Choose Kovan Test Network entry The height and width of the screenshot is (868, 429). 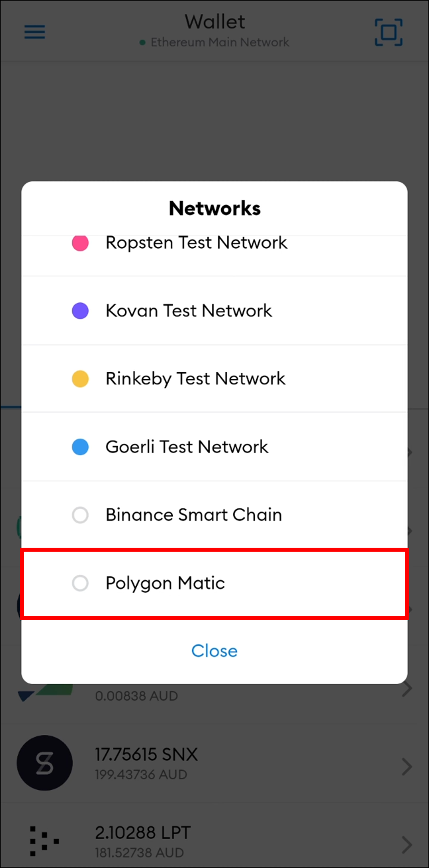189,311
